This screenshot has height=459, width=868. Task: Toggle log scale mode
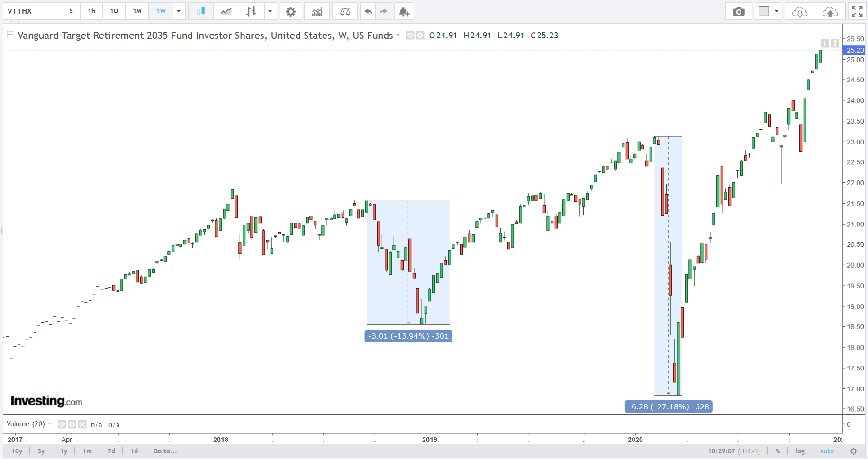(800, 451)
